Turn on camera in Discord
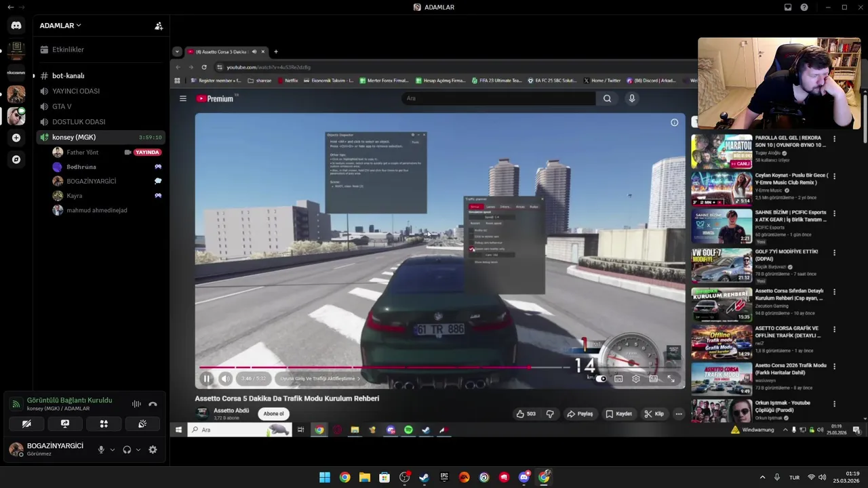Image resolution: width=868 pixels, height=488 pixels. 26,424
